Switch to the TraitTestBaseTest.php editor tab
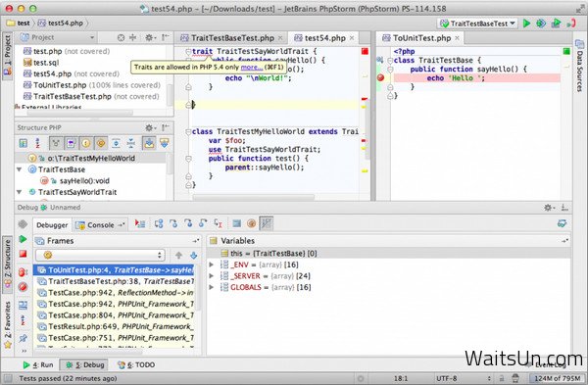The image size is (588, 385). [x=232, y=38]
